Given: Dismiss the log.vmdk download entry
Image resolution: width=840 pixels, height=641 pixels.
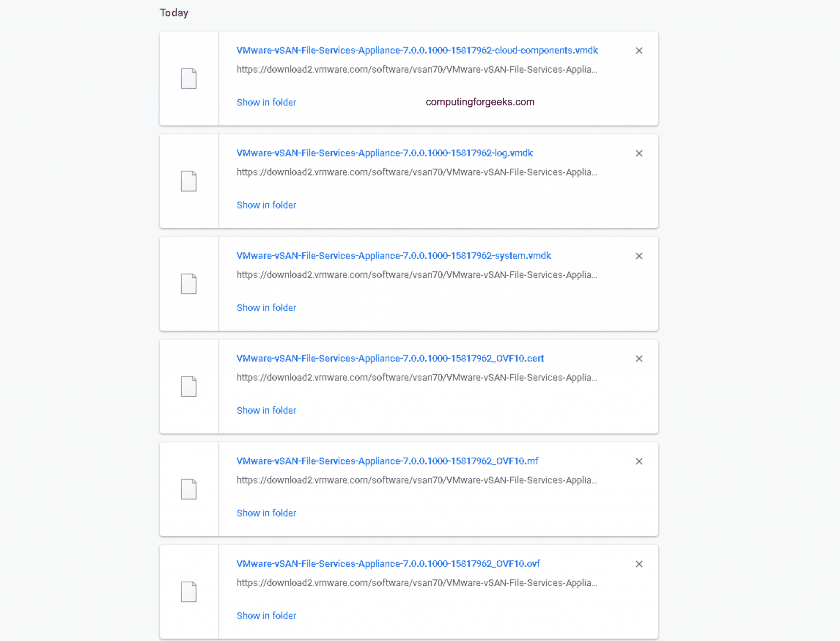Looking at the screenshot, I should coord(639,153).
